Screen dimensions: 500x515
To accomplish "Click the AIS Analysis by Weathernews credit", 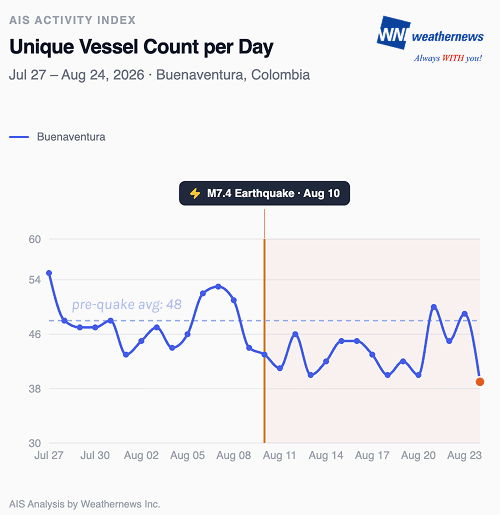I will point(85,504).
